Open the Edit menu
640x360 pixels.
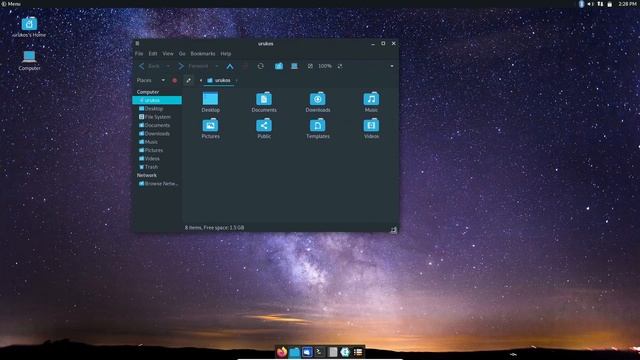[x=153, y=53]
